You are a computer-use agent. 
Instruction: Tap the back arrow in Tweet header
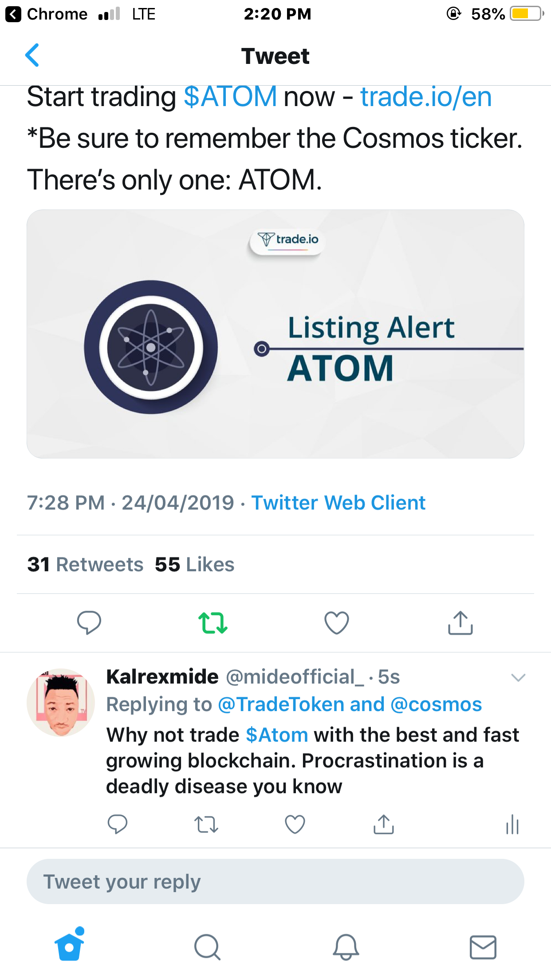(x=32, y=55)
